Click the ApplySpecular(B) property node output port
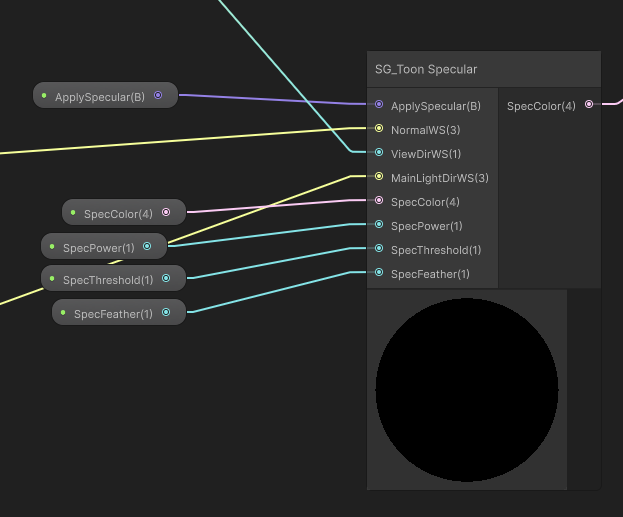Screen dimensions: 623x517 coord(158,95)
